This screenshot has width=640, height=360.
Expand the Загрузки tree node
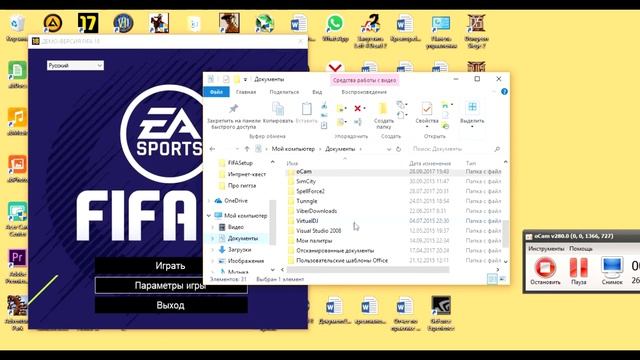[213, 249]
